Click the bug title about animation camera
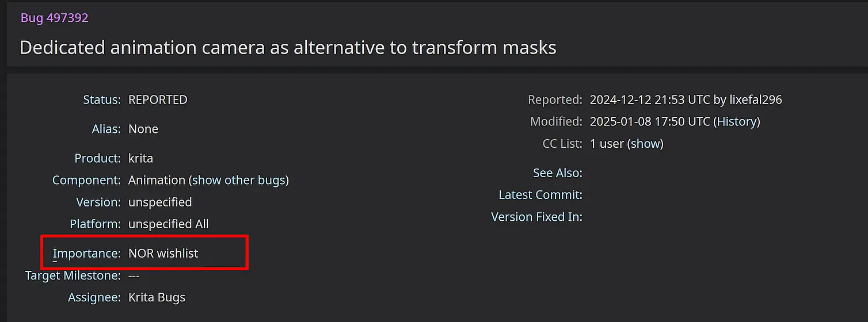Viewport: 868px width, 322px height. coord(288,47)
